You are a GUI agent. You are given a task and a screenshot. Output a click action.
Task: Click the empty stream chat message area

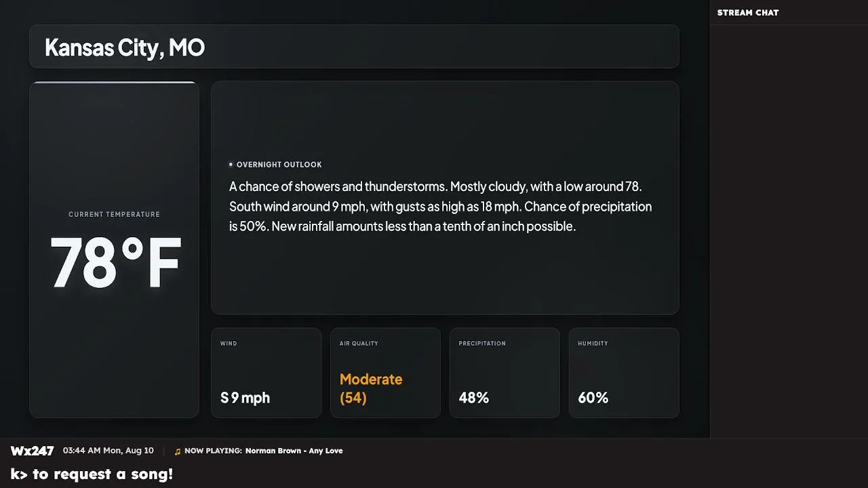tap(789, 230)
